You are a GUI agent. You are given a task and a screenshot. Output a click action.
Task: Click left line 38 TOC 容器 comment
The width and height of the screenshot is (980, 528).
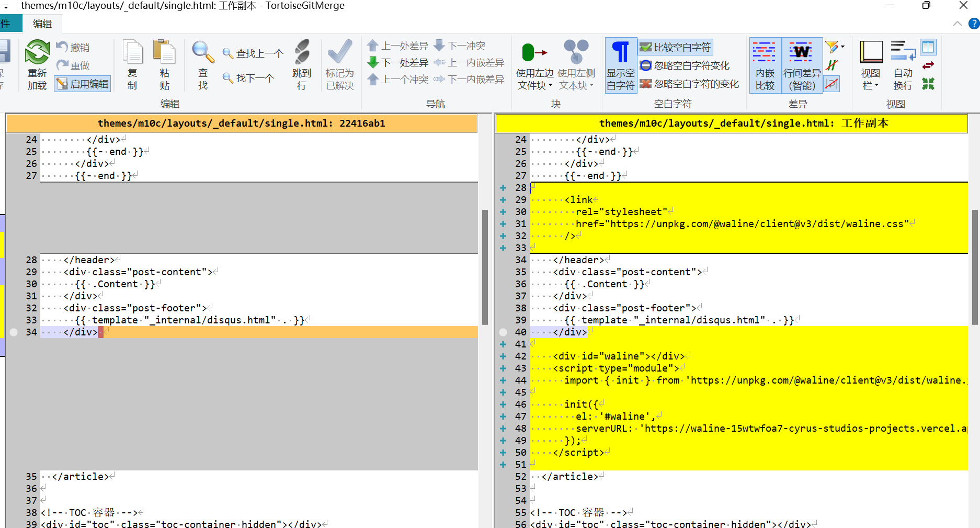click(89, 512)
